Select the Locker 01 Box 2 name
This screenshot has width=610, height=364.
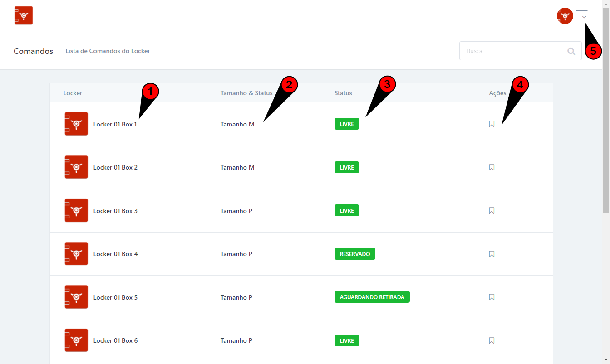pyautogui.click(x=115, y=167)
